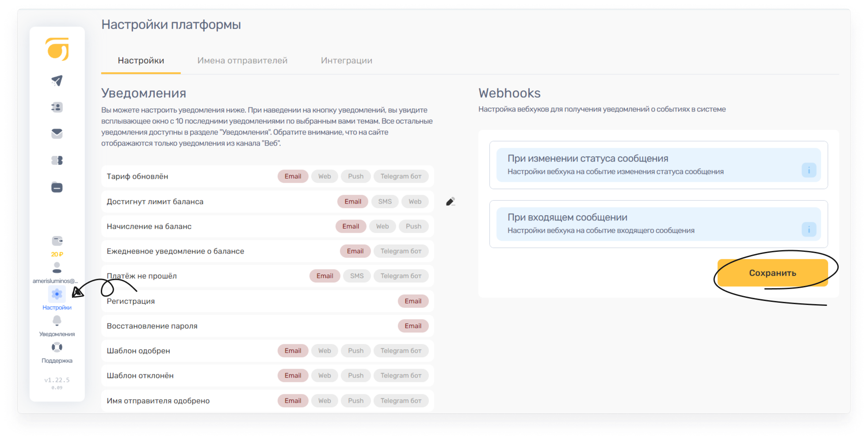868x440 pixels.
Task: Toggle Email for Ежедневное уведомление о балансе
Action: click(x=355, y=251)
